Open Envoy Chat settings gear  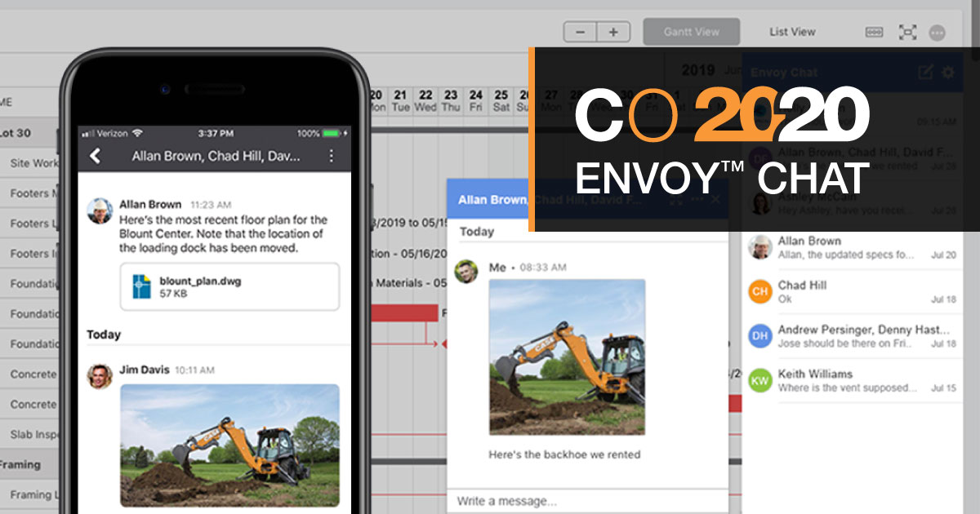click(948, 72)
